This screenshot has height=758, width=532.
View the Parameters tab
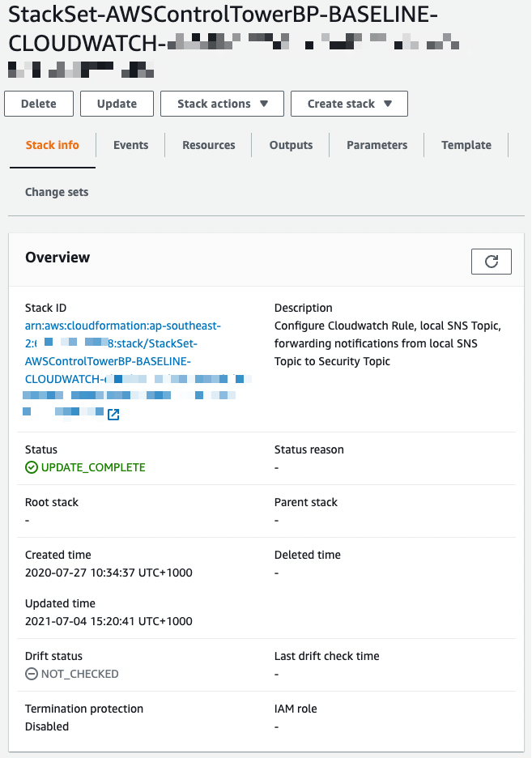[x=377, y=145]
